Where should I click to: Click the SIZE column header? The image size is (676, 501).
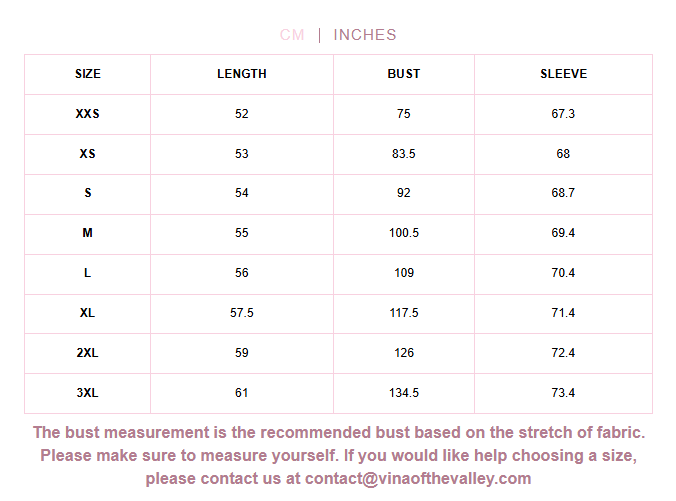(88, 74)
